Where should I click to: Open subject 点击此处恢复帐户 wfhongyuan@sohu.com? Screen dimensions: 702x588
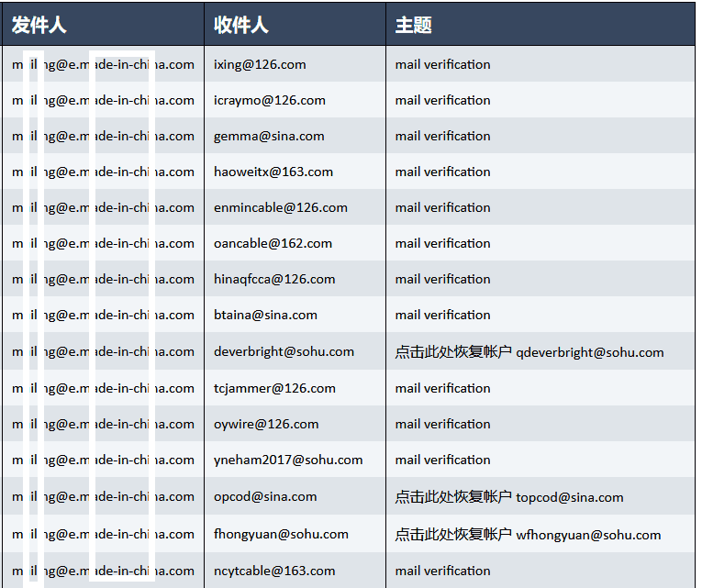tap(528, 535)
